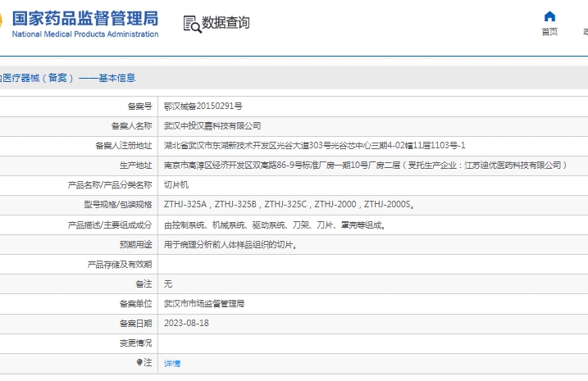This screenshot has height=381, width=588.
Task: Select the model list ZTHJ-325A value
Action: (289, 205)
